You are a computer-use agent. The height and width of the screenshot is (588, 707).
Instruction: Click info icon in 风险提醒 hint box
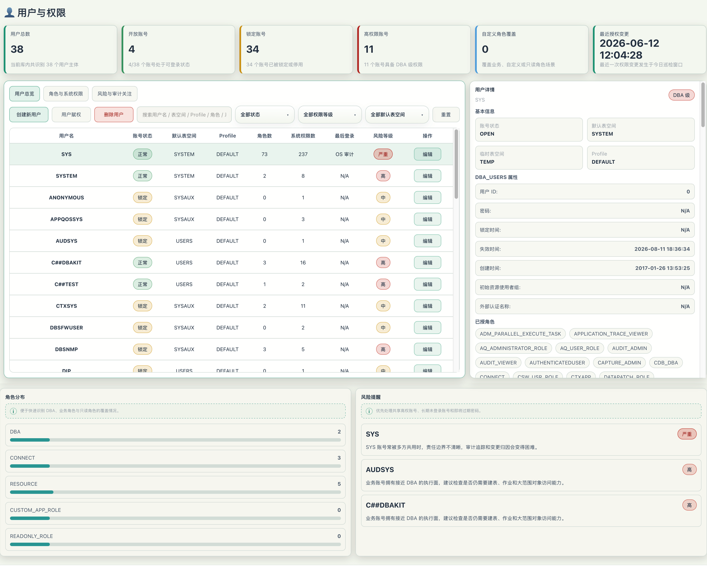point(369,411)
